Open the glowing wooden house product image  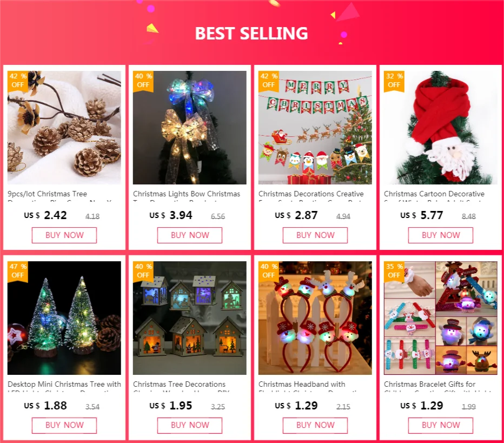tap(190, 318)
